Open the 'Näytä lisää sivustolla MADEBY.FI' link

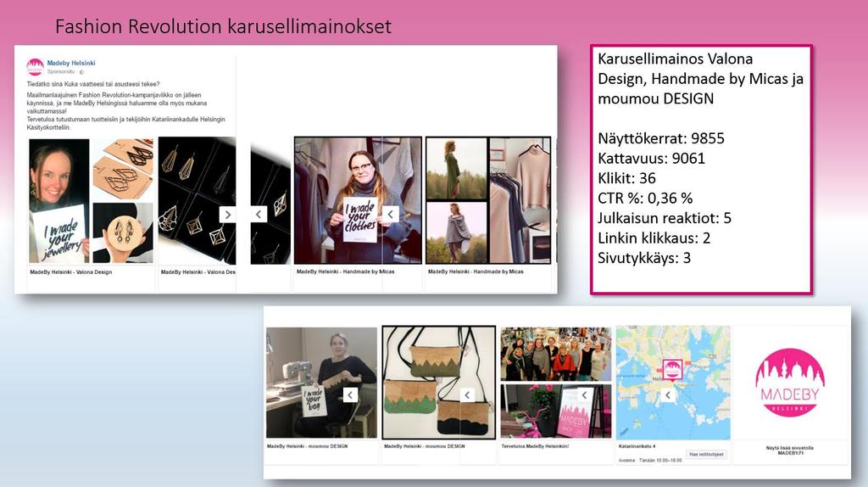[x=790, y=451]
